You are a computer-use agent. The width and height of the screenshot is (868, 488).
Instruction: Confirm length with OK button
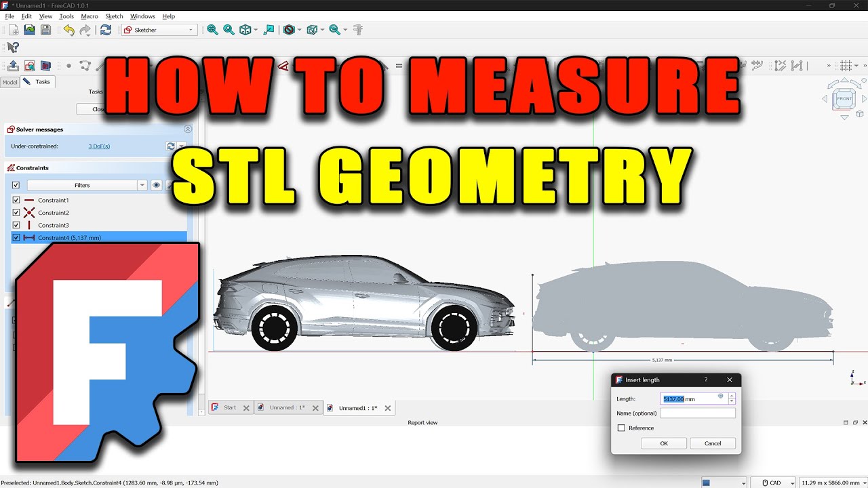(x=664, y=443)
